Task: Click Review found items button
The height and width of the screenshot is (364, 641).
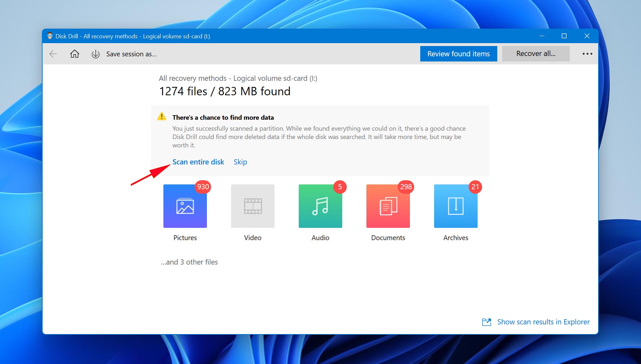Action: (x=459, y=54)
